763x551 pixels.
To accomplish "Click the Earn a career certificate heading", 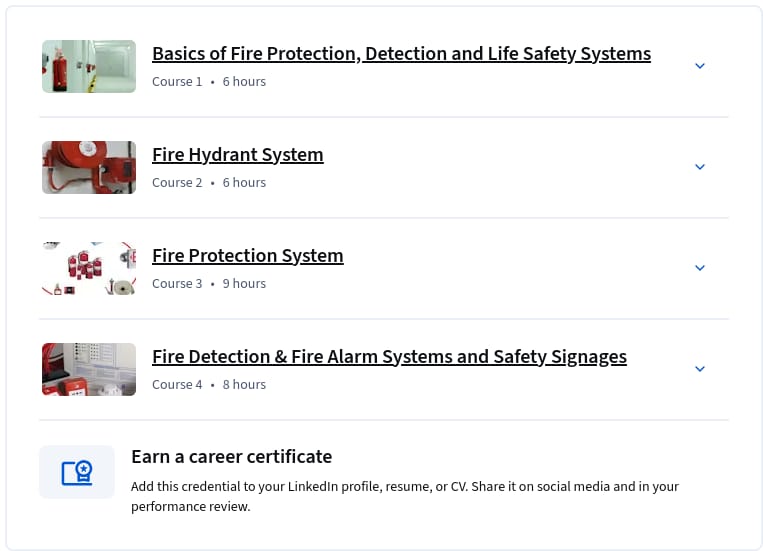I will (x=232, y=457).
